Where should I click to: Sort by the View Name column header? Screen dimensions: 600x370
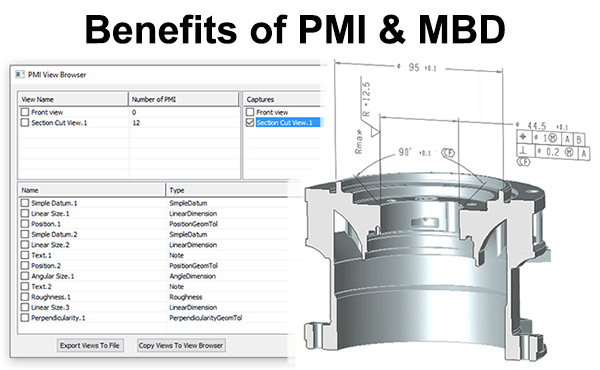tap(73, 99)
